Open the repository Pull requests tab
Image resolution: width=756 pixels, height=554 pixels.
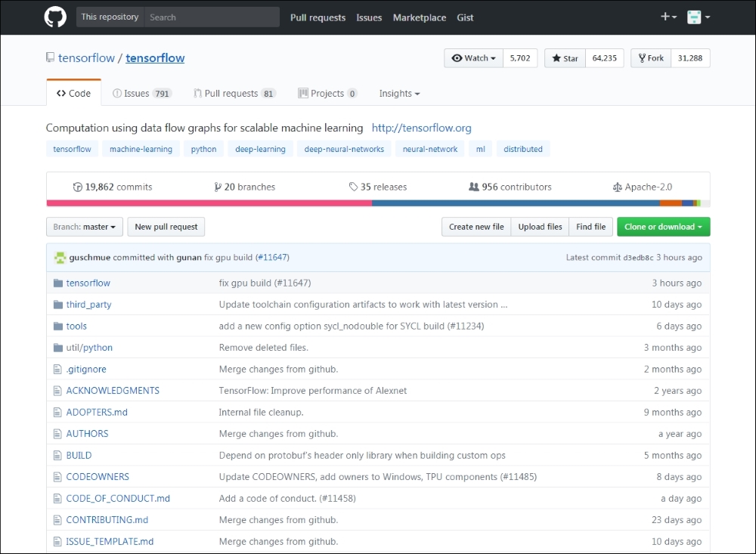(235, 94)
